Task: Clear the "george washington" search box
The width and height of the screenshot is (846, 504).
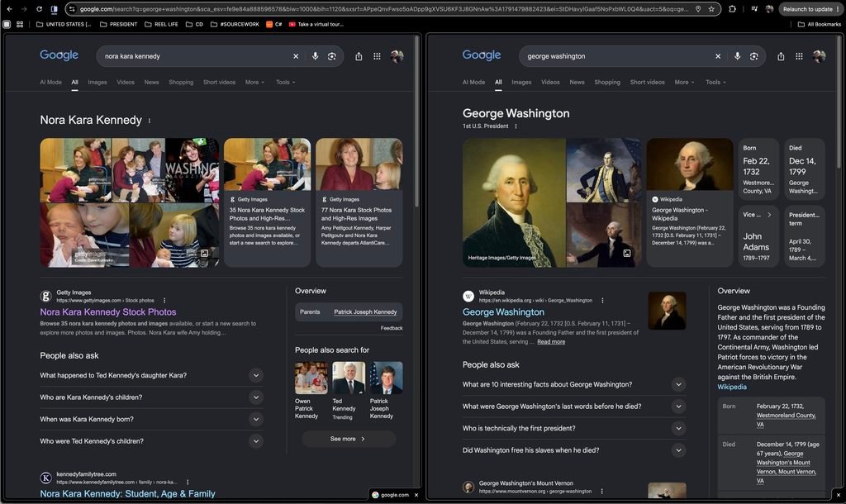Action: pos(718,56)
